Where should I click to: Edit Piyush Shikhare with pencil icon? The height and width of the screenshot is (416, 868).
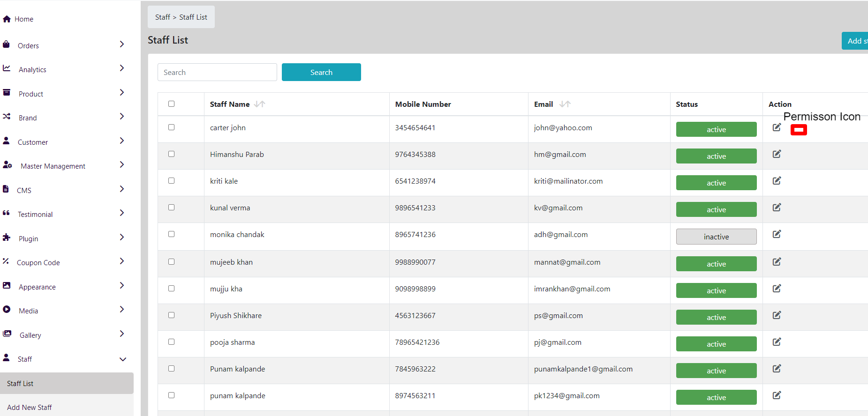pyautogui.click(x=777, y=315)
